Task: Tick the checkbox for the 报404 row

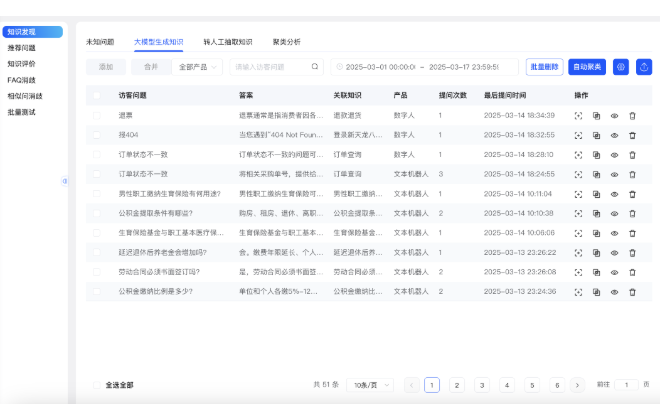Action: point(96,135)
